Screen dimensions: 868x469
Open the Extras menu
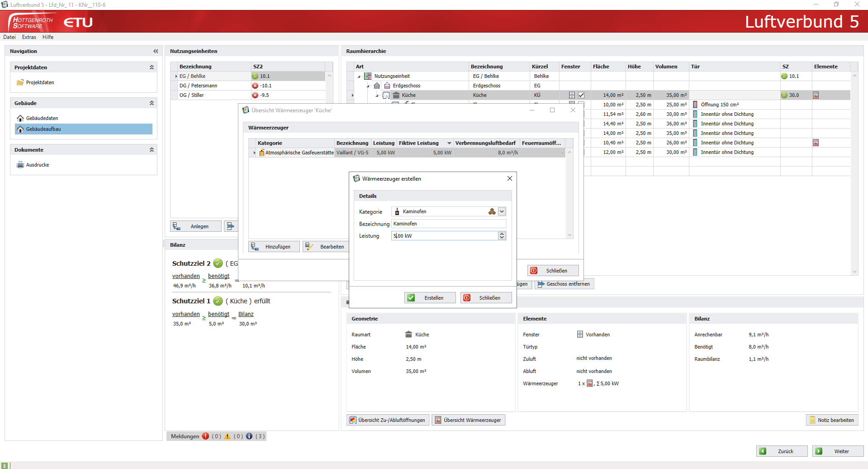29,37
